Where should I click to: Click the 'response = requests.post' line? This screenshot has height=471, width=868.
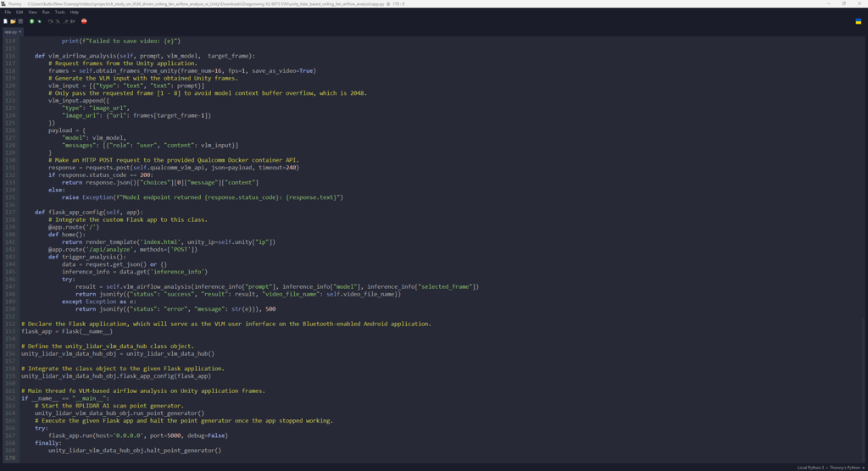173,168
